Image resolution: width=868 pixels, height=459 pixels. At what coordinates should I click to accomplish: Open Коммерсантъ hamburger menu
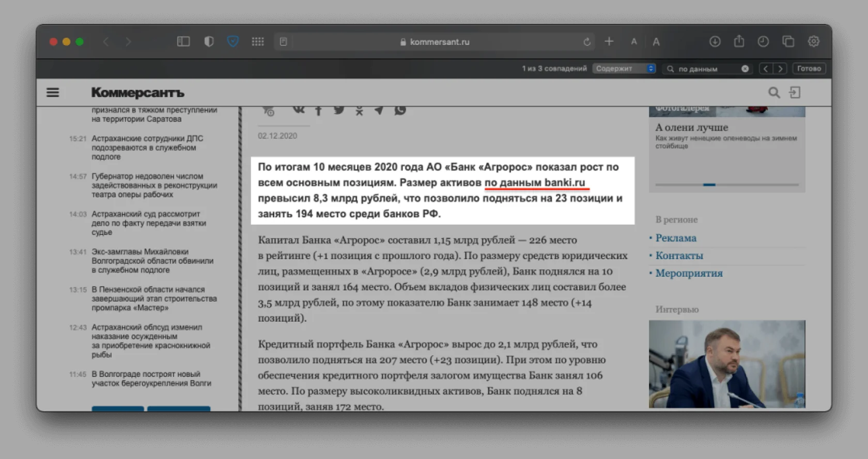pos(53,92)
